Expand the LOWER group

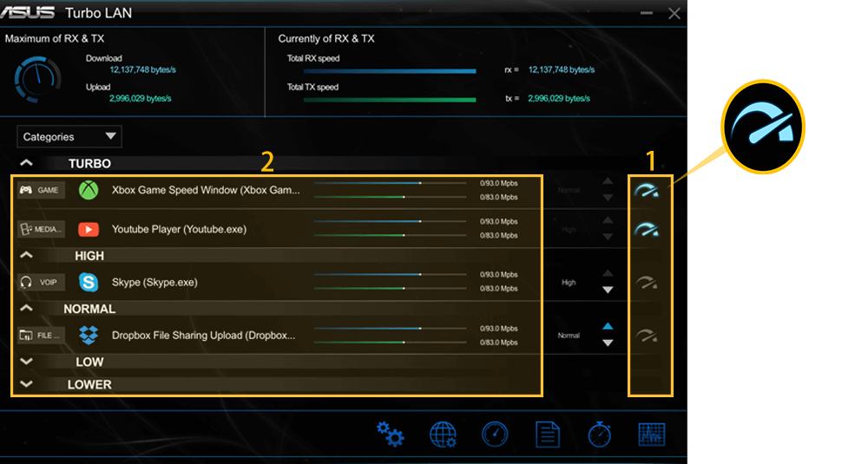(x=26, y=384)
